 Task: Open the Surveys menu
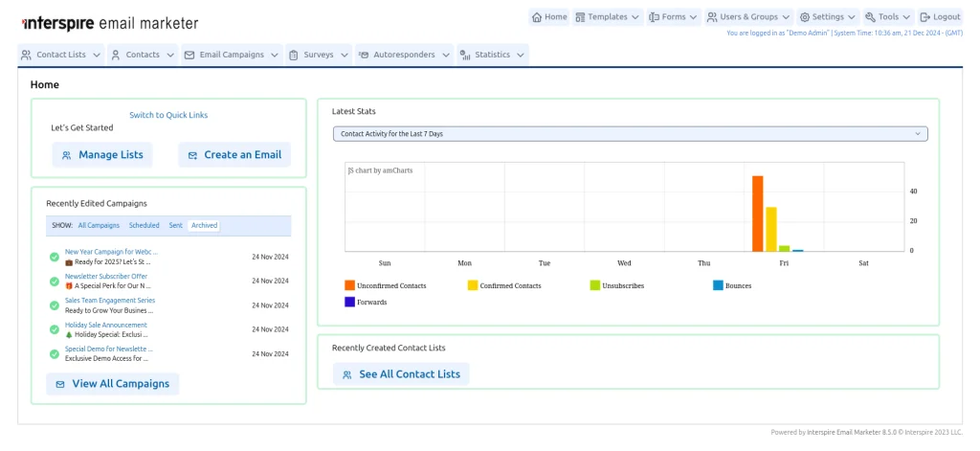pos(319,55)
